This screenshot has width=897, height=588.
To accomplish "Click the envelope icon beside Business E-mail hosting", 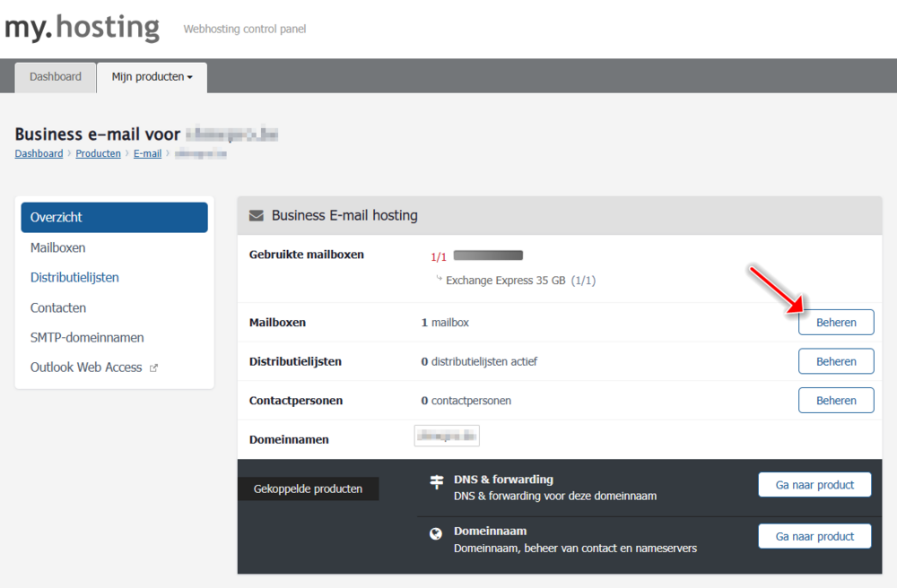I will click(257, 216).
